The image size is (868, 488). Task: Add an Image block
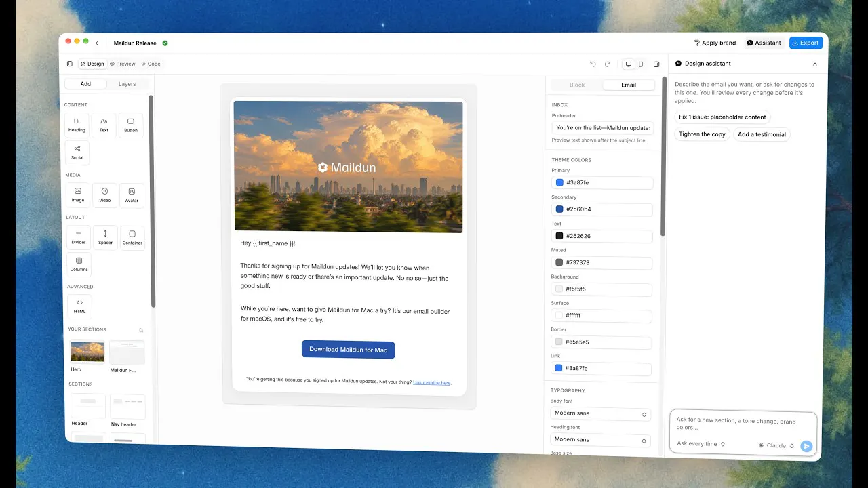[78, 195]
